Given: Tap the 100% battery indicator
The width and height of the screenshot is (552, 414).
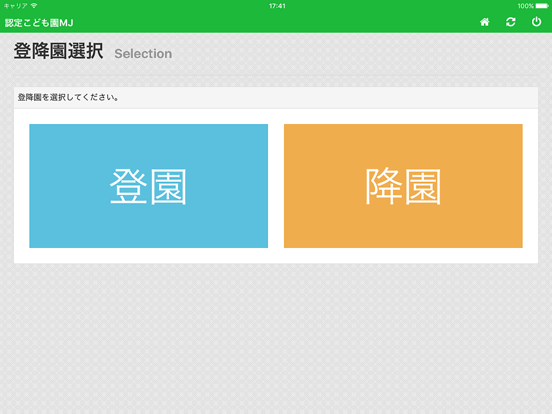Looking at the screenshot, I should (533, 6).
